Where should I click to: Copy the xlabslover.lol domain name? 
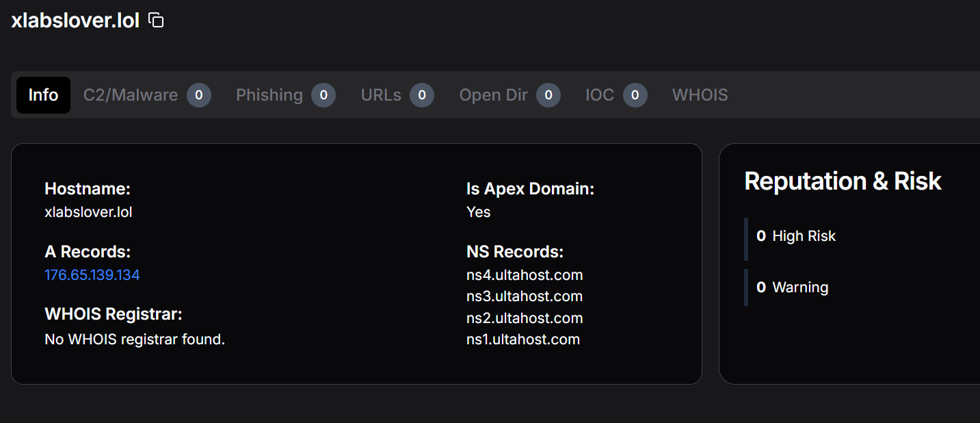156,21
